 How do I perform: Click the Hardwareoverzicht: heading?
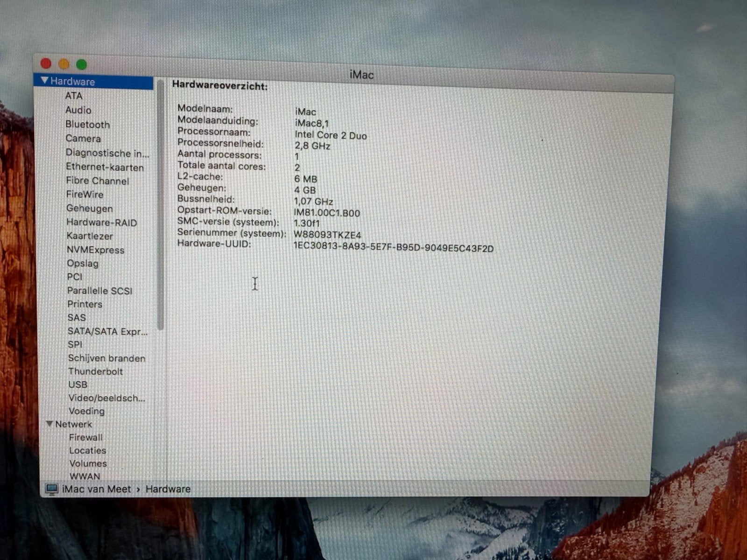coord(220,85)
